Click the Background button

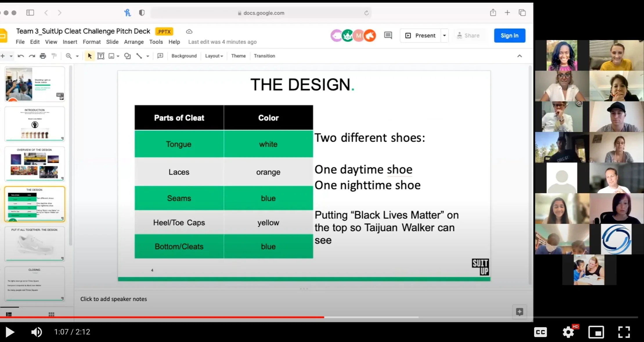[x=184, y=56]
